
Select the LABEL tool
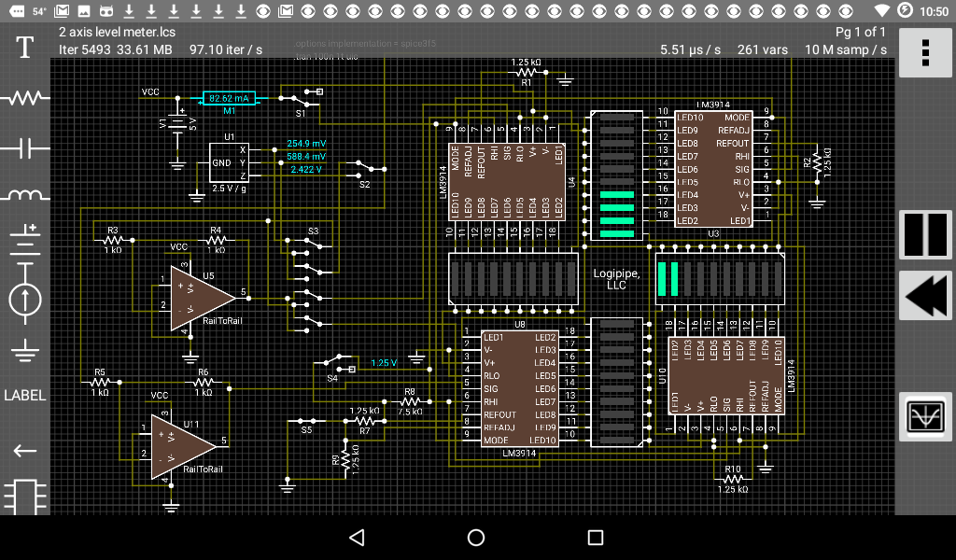coord(24,395)
